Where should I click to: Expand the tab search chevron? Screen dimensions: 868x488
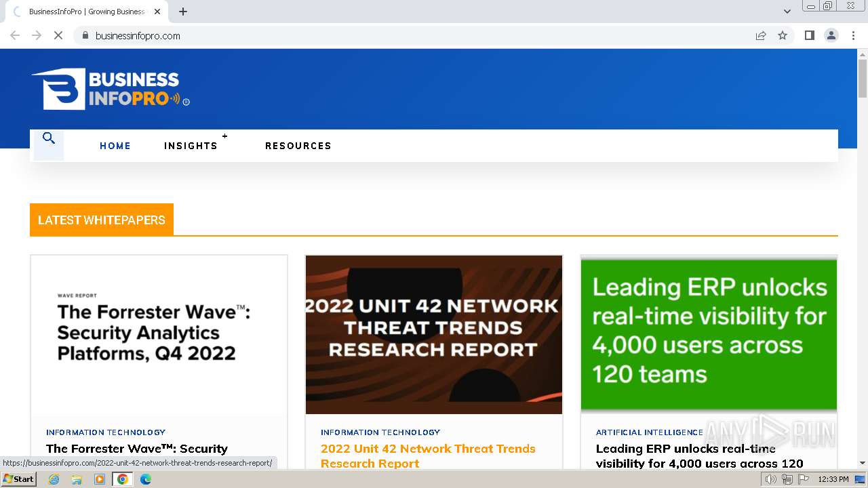point(787,12)
